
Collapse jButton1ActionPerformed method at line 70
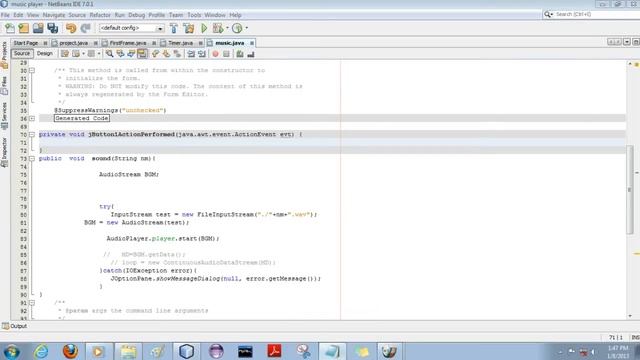pyautogui.click(x=32, y=135)
